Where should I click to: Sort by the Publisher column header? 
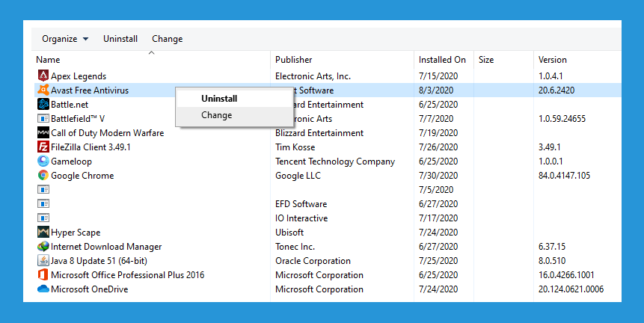coord(293,60)
